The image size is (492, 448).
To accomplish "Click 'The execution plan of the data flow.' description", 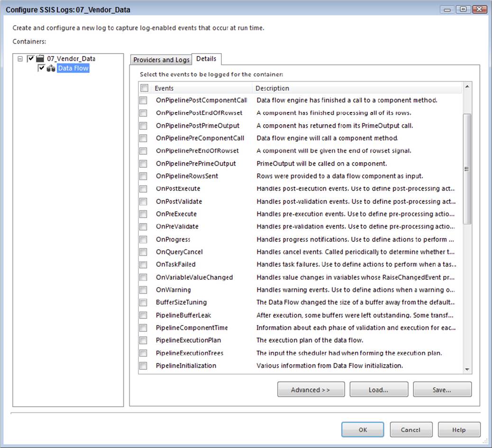I will click(x=310, y=340).
